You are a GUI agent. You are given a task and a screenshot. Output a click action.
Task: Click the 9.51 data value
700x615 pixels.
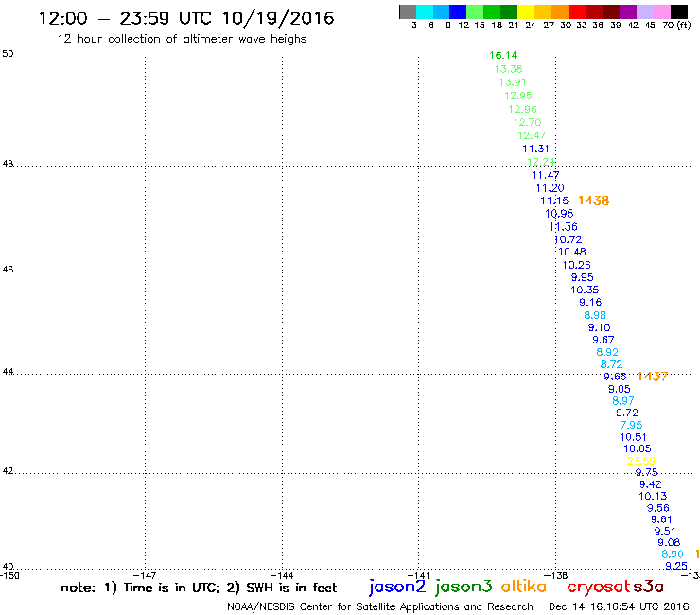[665, 531]
